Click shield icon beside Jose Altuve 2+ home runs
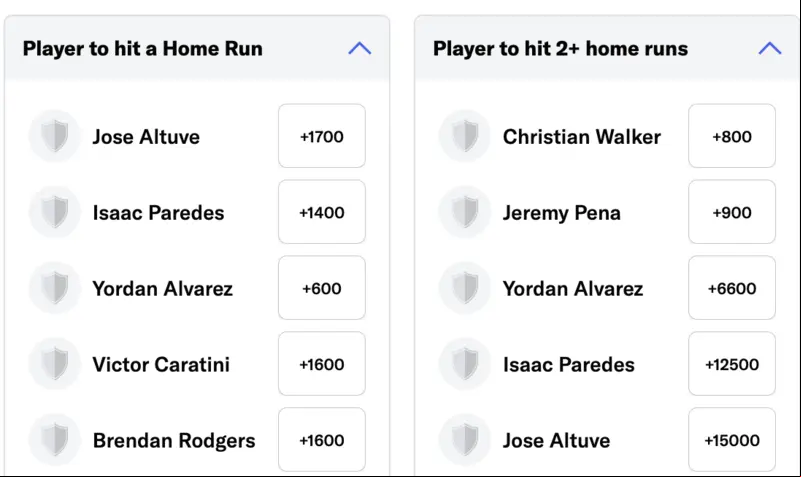The height and width of the screenshot is (477, 801). (x=465, y=440)
